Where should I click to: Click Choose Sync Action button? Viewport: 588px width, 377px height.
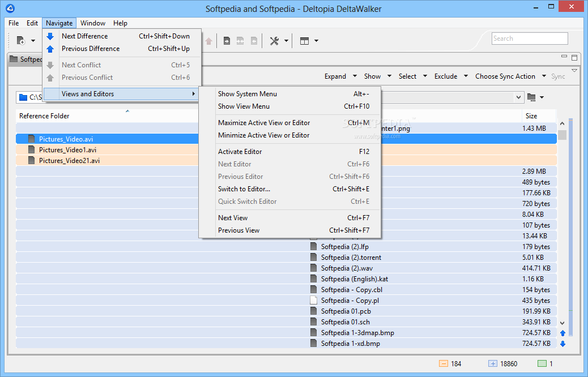pyautogui.click(x=505, y=76)
